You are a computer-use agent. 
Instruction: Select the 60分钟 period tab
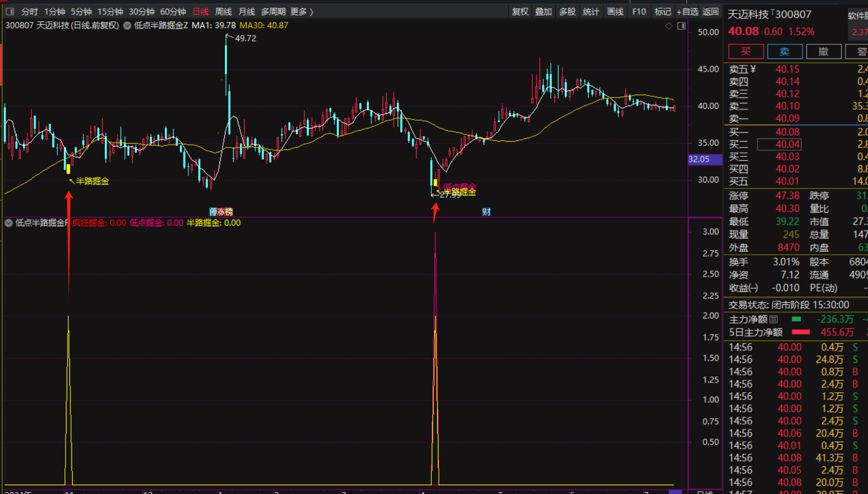(173, 11)
